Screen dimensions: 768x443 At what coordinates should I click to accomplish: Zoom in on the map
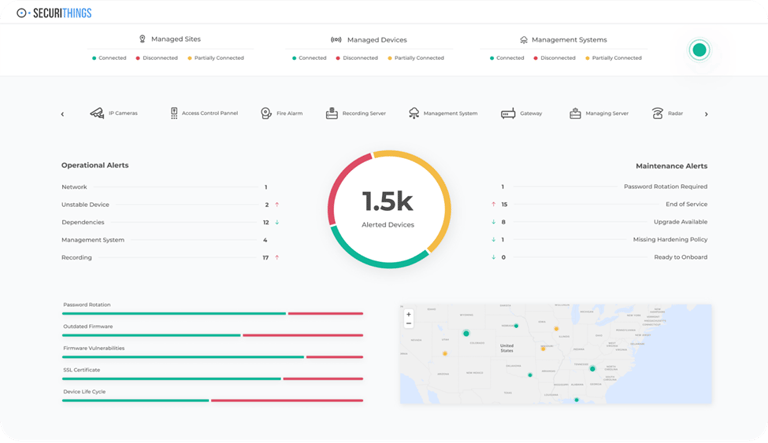[408, 314]
